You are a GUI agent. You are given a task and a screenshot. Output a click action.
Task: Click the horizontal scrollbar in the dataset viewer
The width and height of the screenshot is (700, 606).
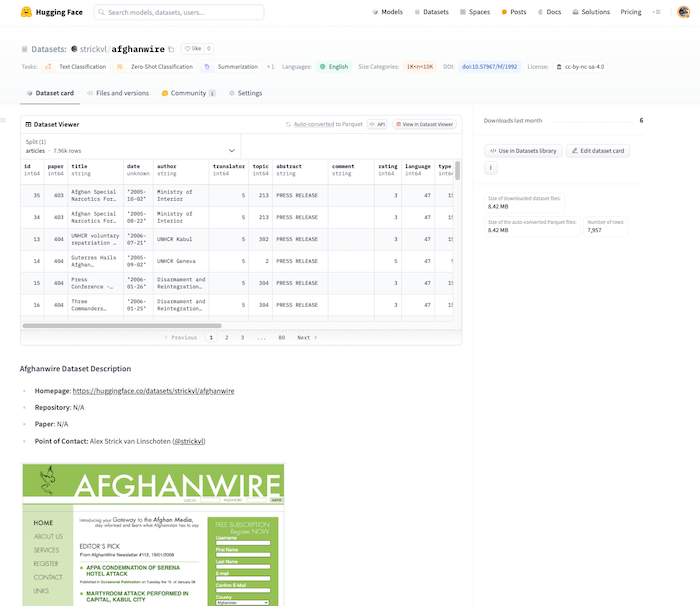coord(120,325)
